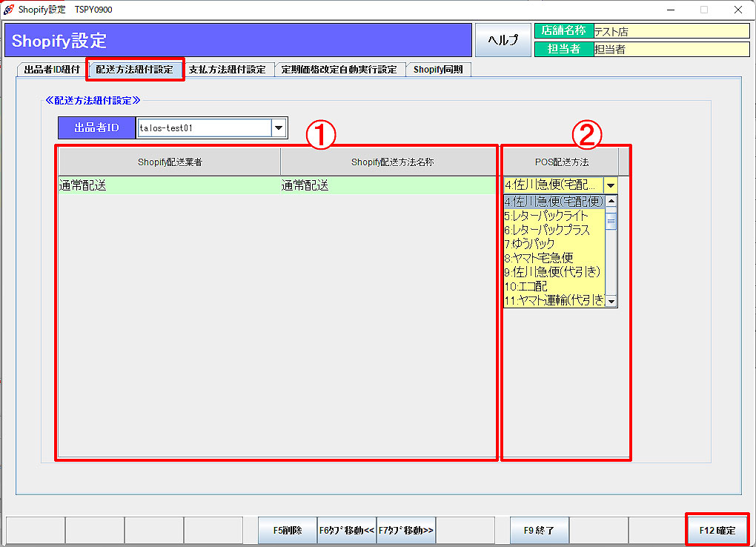Screen dimensions: 756x547
Task: Minimize the Shopify設定 window
Action: click(x=671, y=10)
